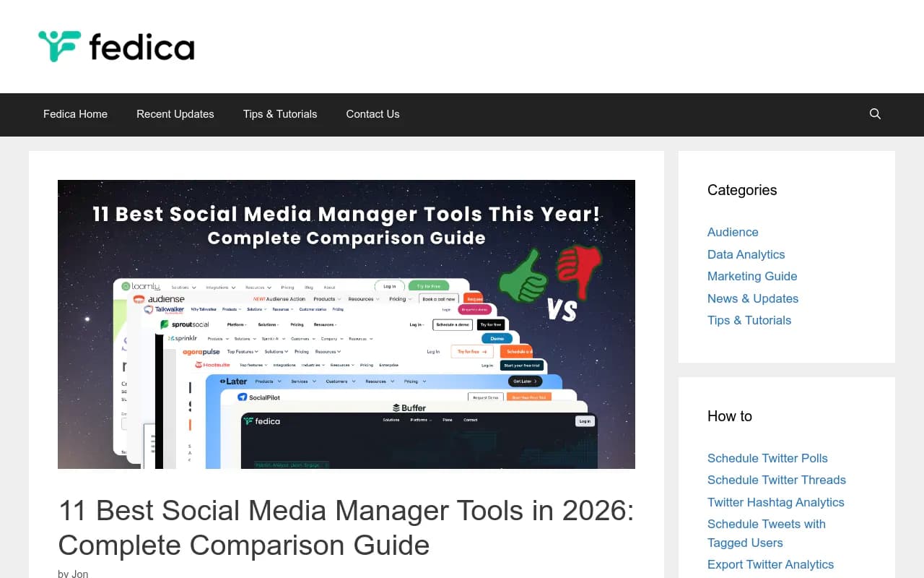Open the Schedule Twitter Threads guide
Viewport: 924px width, 578px height.
[777, 480]
